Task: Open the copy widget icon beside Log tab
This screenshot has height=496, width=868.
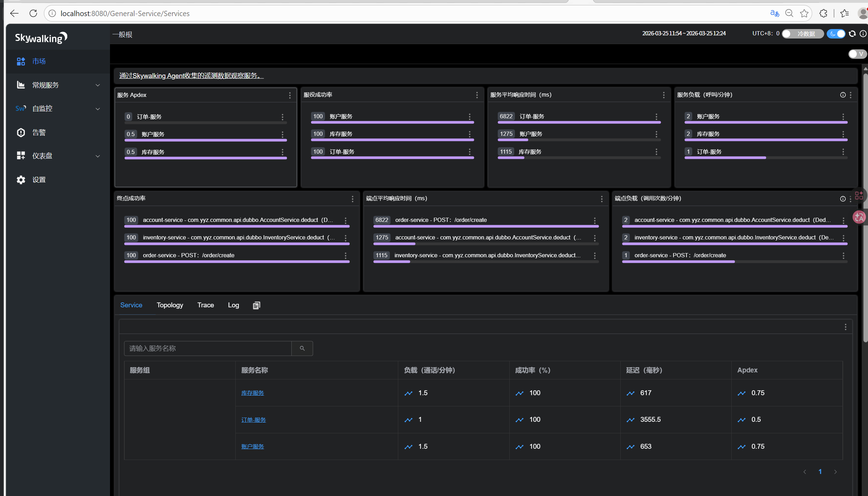Action: [x=256, y=305]
